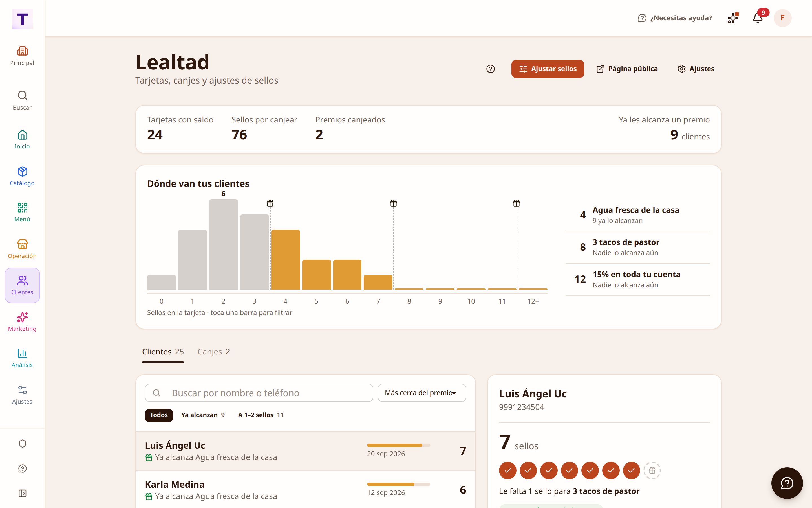Viewport: 812px width, 508px height.
Task: Click the gift stamp slot in Luis's card
Action: (x=652, y=470)
